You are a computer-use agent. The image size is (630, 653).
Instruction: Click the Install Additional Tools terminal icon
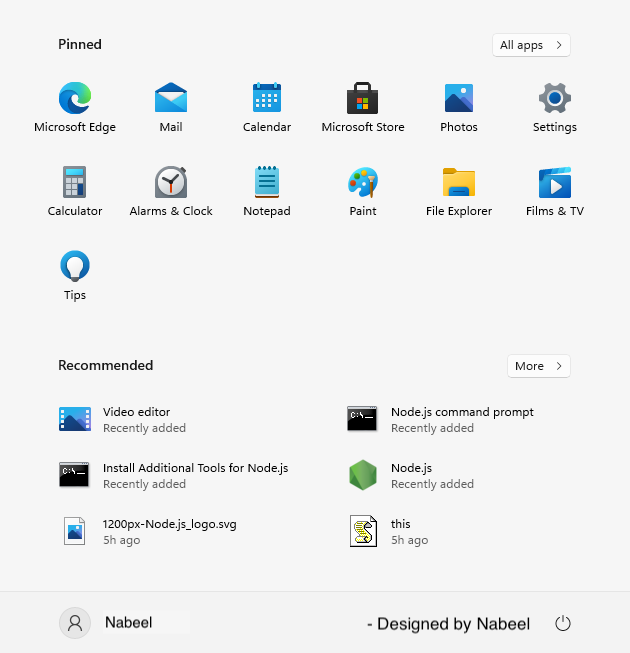[74, 475]
